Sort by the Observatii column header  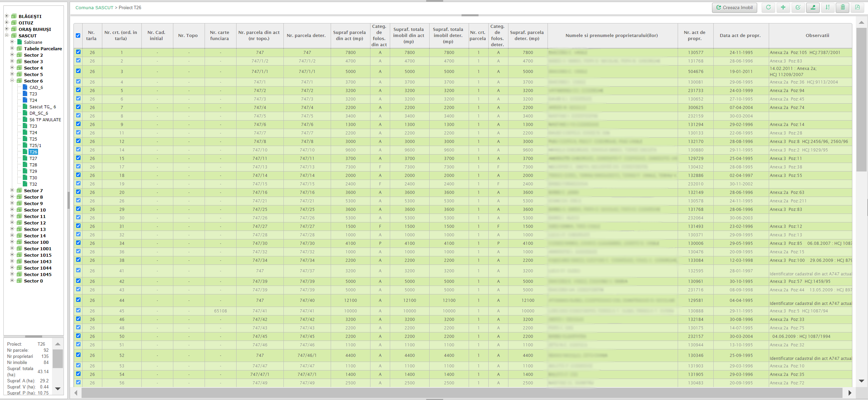(817, 35)
